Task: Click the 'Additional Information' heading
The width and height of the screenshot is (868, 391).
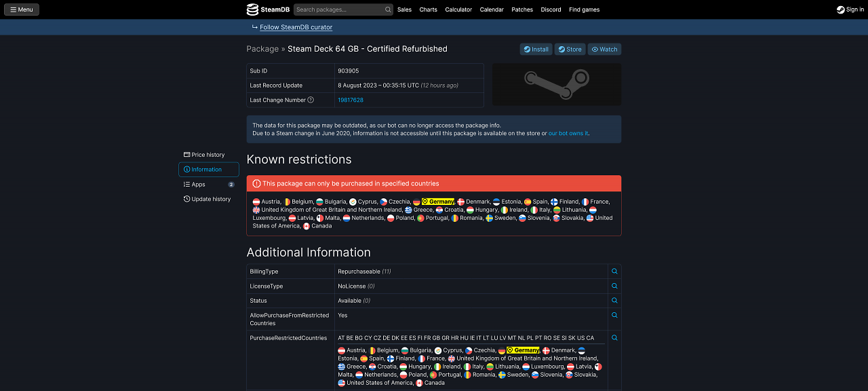Action: tap(309, 253)
